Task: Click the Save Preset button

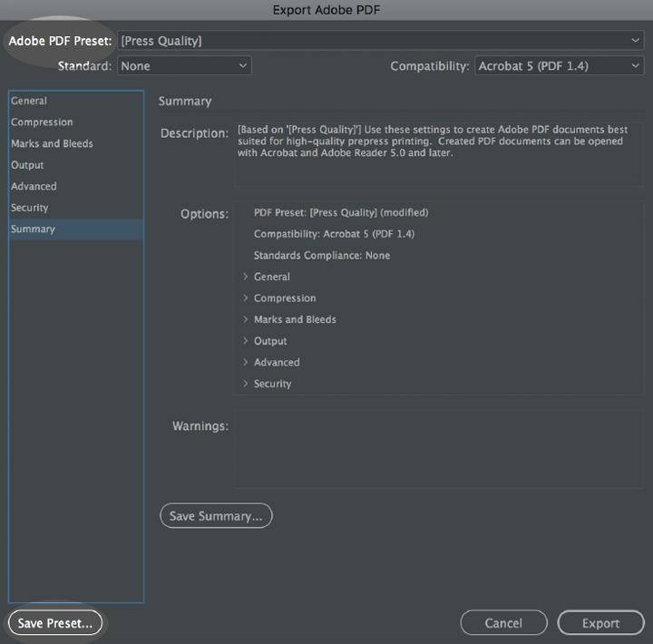Action: coord(55,623)
